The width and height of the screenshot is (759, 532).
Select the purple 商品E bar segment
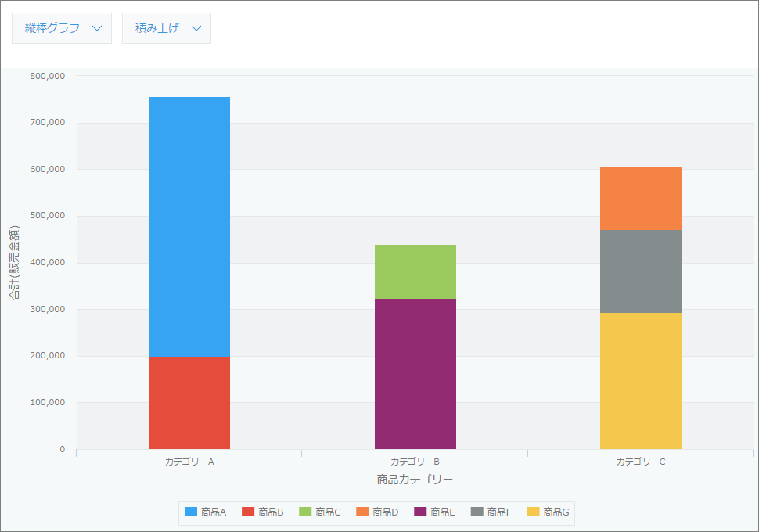pos(415,374)
